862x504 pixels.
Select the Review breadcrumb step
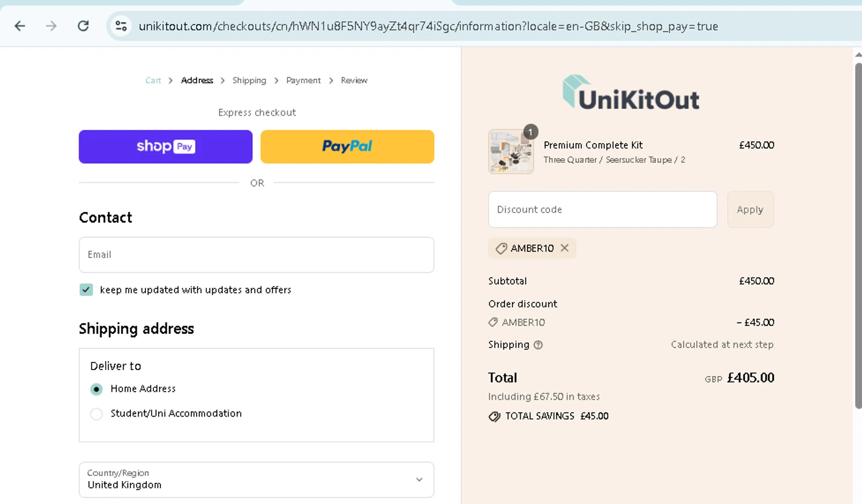(354, 80)
